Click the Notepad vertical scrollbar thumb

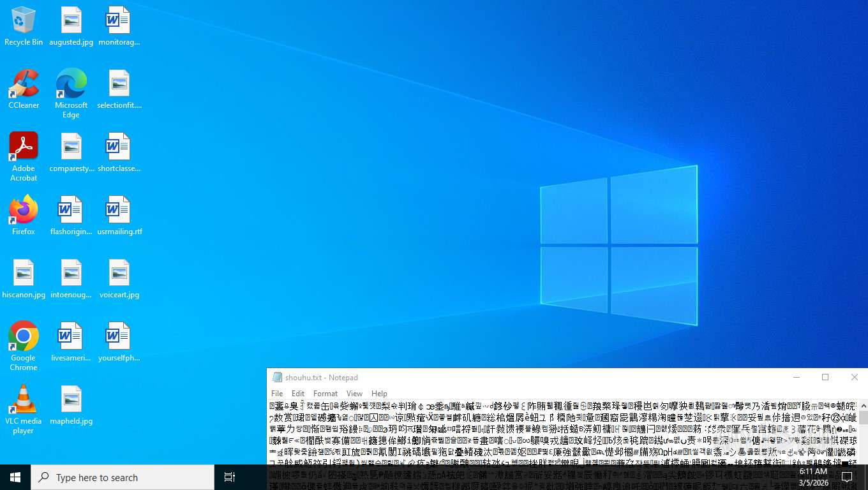[x=864, y=418]
